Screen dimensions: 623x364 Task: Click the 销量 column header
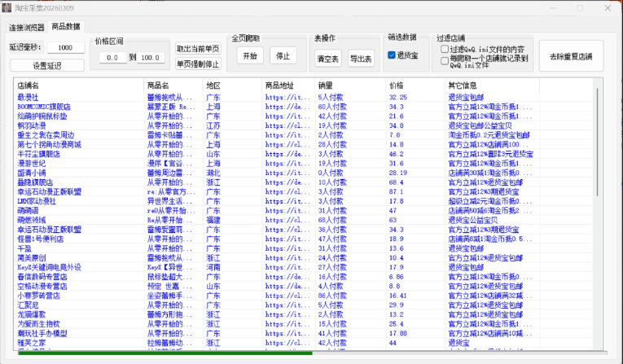[x=326, y=85]
